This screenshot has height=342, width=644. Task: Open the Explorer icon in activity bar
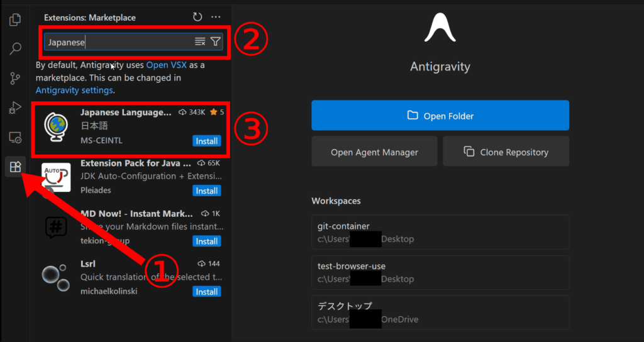[x=15, y=20]
